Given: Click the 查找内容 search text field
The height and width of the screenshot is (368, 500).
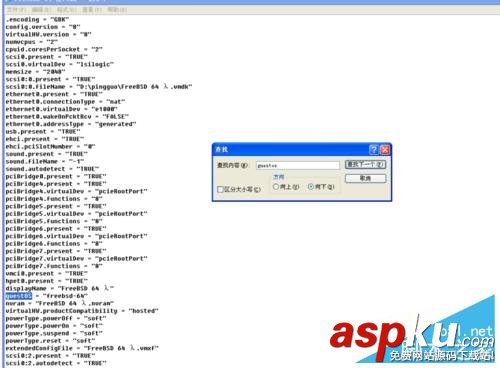Looking at the screenshot, I should point(298,165).
